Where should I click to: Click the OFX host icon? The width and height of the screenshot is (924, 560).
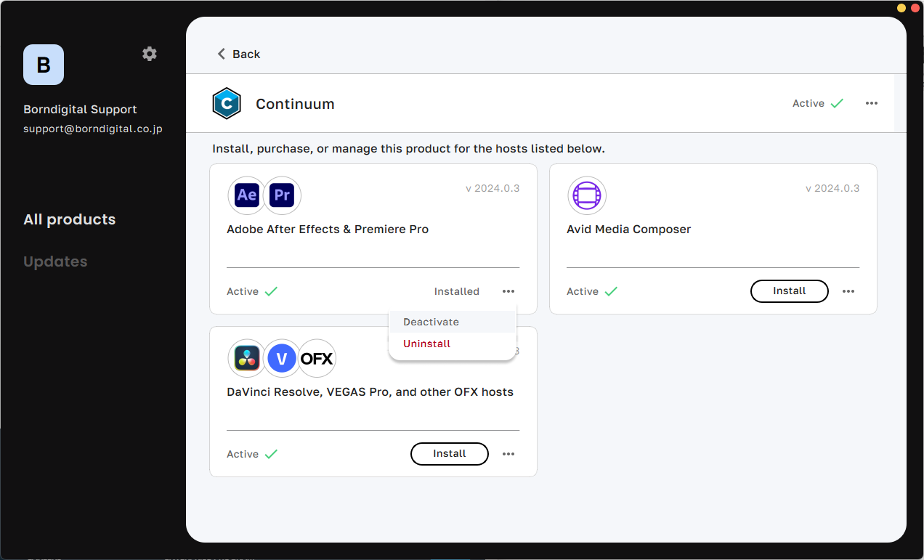point(317,358)
